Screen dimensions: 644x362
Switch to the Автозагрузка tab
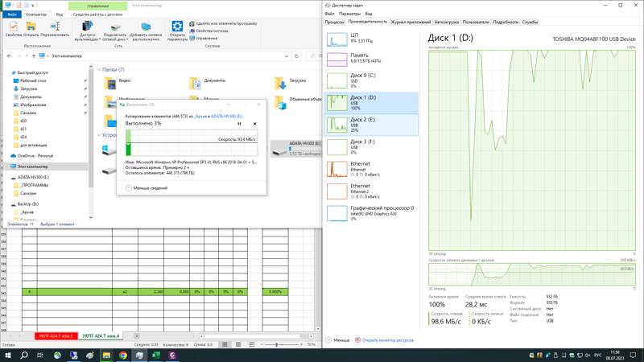point(447,22)
